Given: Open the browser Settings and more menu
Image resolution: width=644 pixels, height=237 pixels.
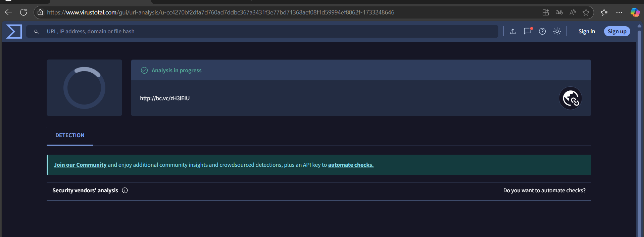Looking at the screenshot, I should point(619,12).
